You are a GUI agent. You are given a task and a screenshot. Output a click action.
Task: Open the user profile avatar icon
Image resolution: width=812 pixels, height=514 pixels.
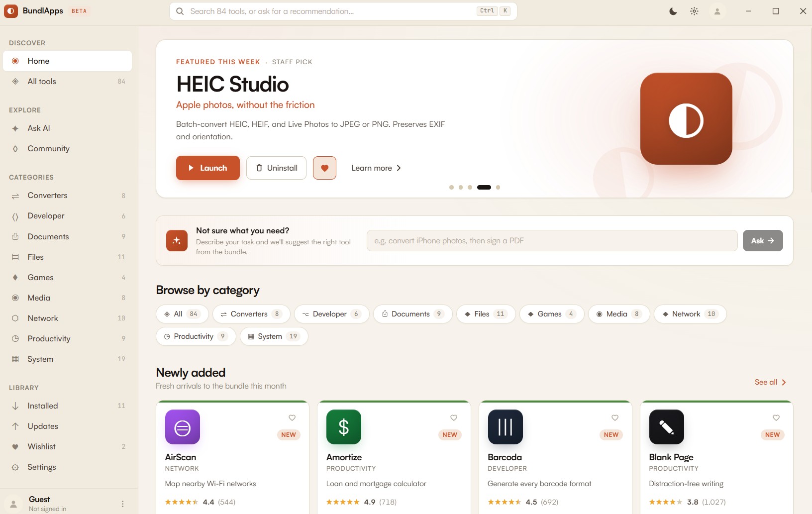[717, 11]
